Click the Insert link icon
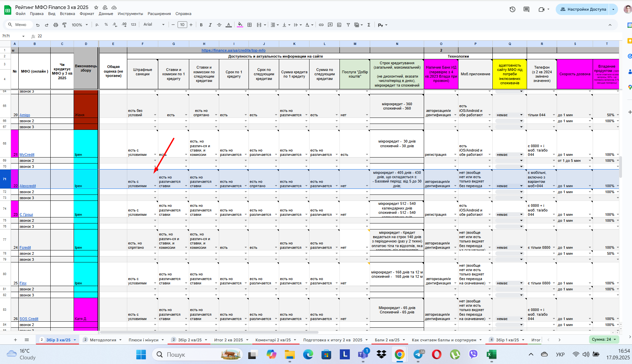The image size is (632, 364). pyautogui.click(x=321, y=25)
